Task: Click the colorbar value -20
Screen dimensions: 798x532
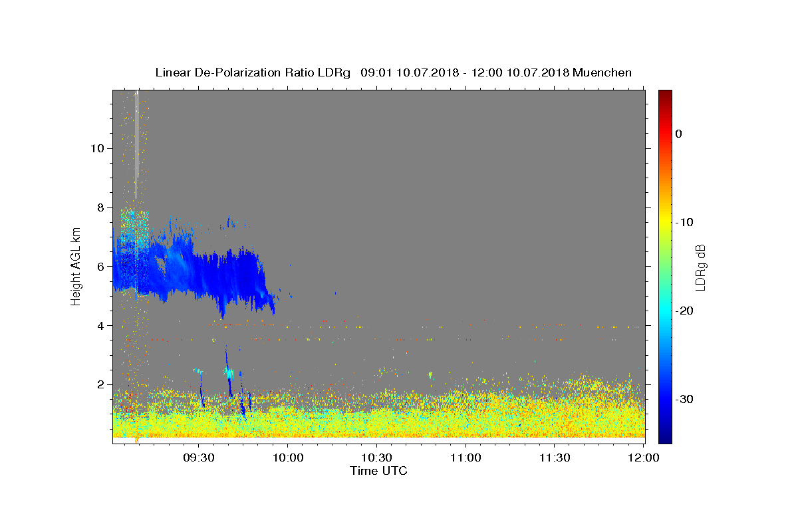Action: point(684,311)
